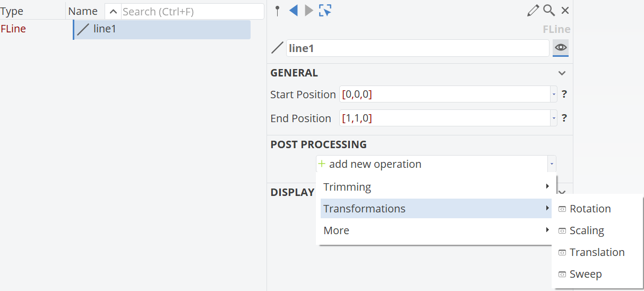644x291 pixels.
Task: Click the pin icon in the properties header
Action: [277, 11]
